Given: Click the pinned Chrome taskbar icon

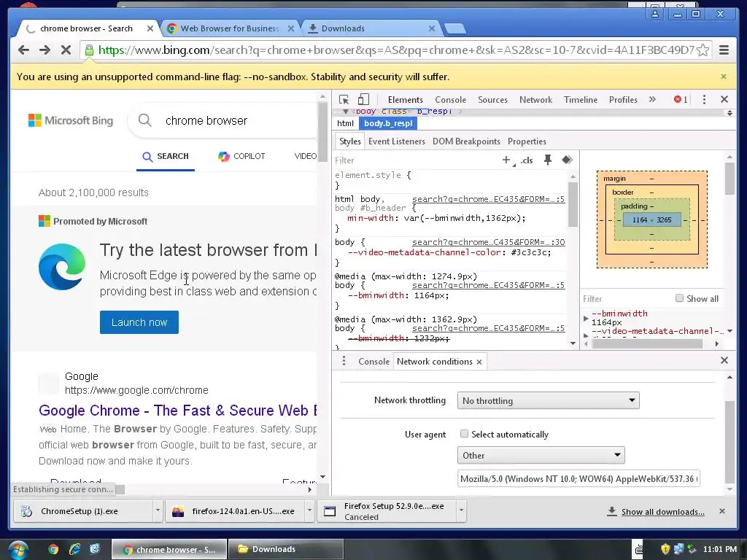Looking at the screenshot, I should 53,549.
